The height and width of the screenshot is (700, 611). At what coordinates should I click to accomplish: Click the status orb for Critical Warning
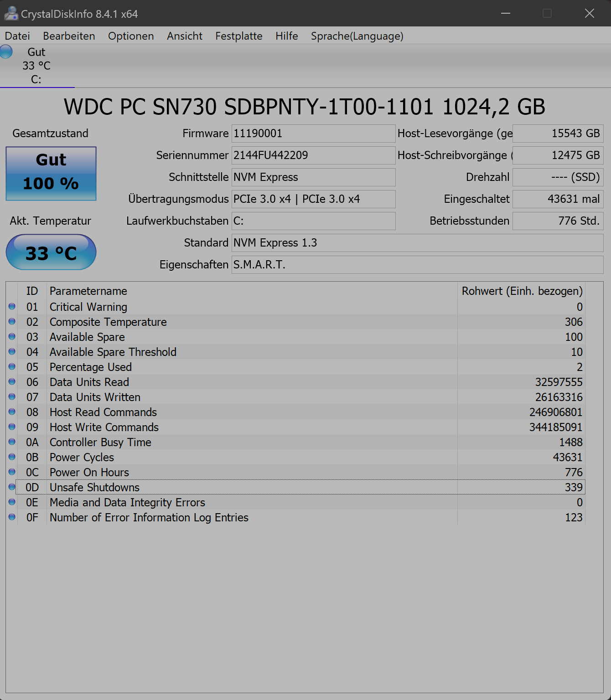click(12, 306)
